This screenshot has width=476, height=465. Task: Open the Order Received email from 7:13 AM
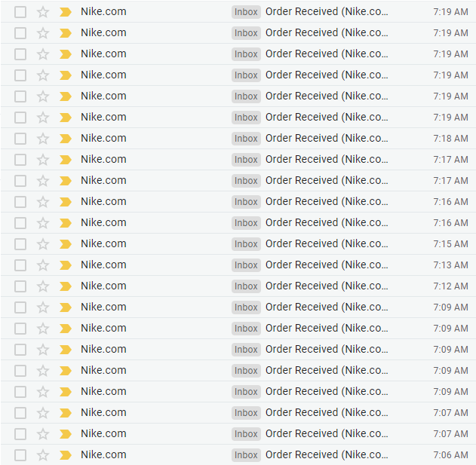[327, 265]
